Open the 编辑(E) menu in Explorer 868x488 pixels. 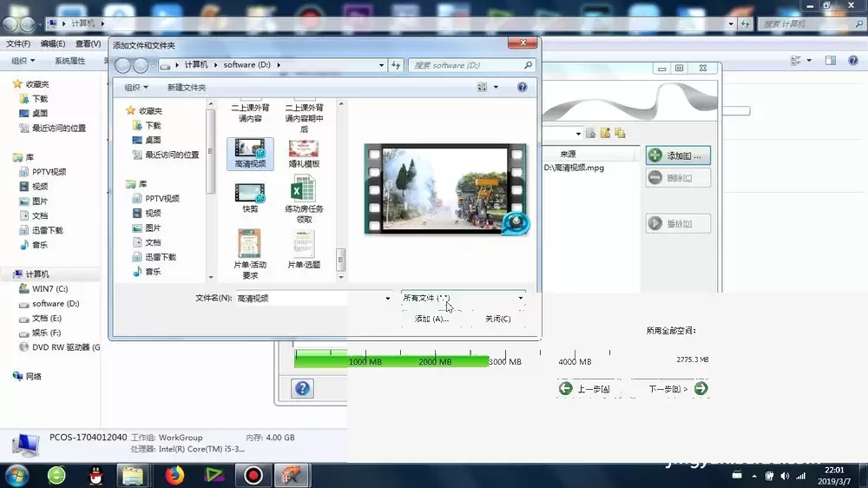(x=53, y=43)
